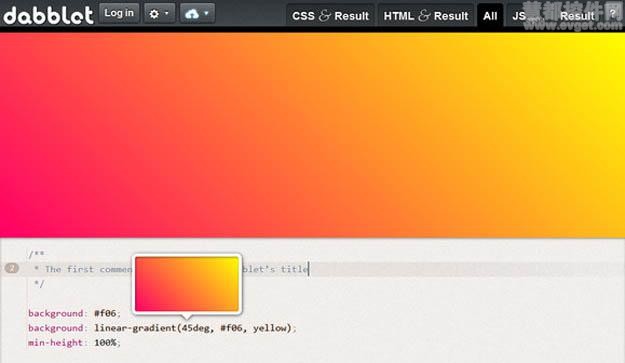The image size is (625, 363).
Task: Select the All tab
Action: pyautogui.click(x=490, y=16)
